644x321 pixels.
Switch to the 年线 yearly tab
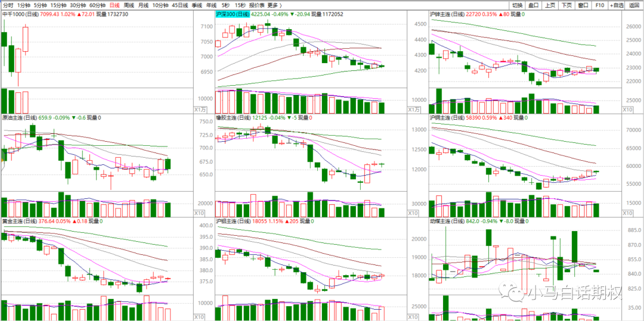pyautogui.click(x=211, y=5)
